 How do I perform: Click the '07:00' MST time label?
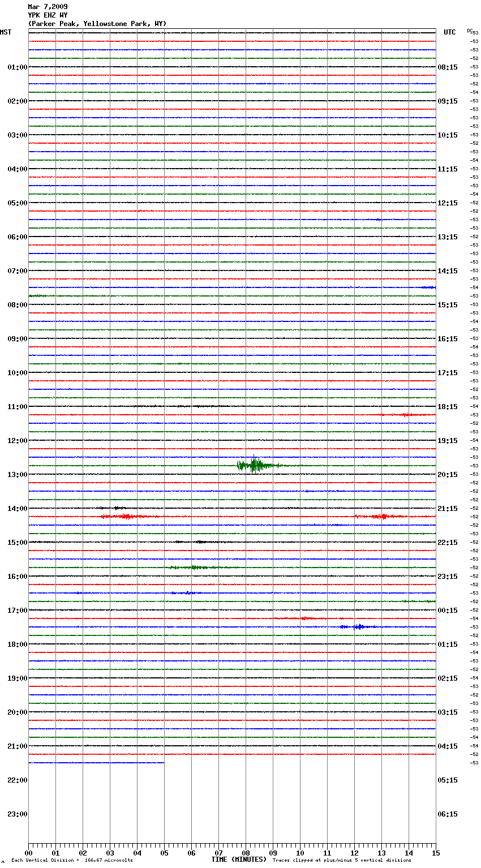pyautogui.click(x=18, y=271)
